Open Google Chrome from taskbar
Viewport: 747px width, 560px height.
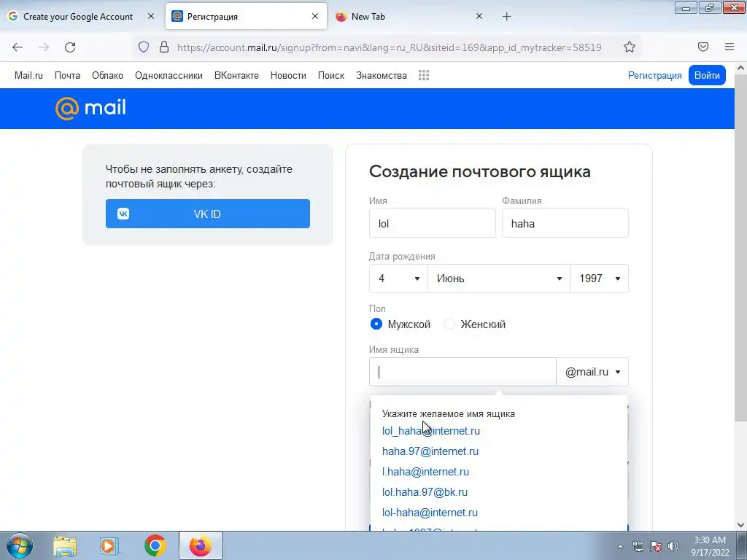point(155,546)
